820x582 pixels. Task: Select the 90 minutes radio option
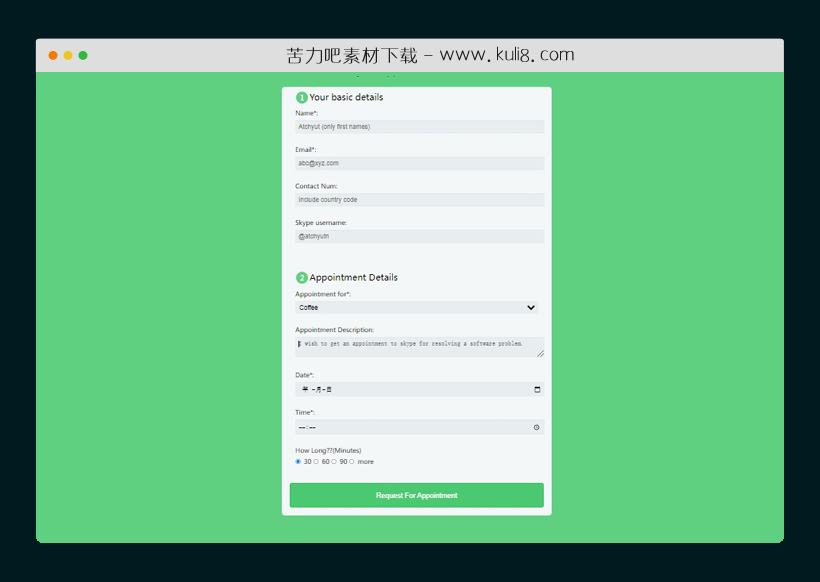[334, 462]
